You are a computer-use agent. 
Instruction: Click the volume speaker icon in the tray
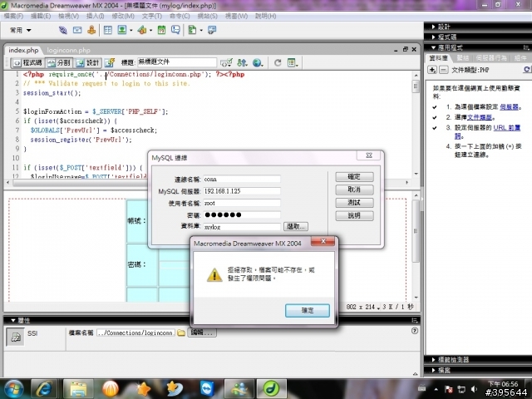474,389
